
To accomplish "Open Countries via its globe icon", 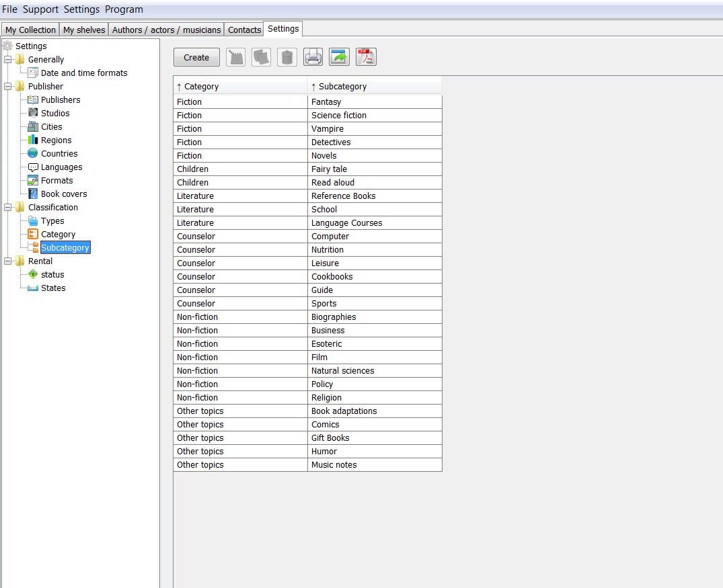I will pos(33,153).
